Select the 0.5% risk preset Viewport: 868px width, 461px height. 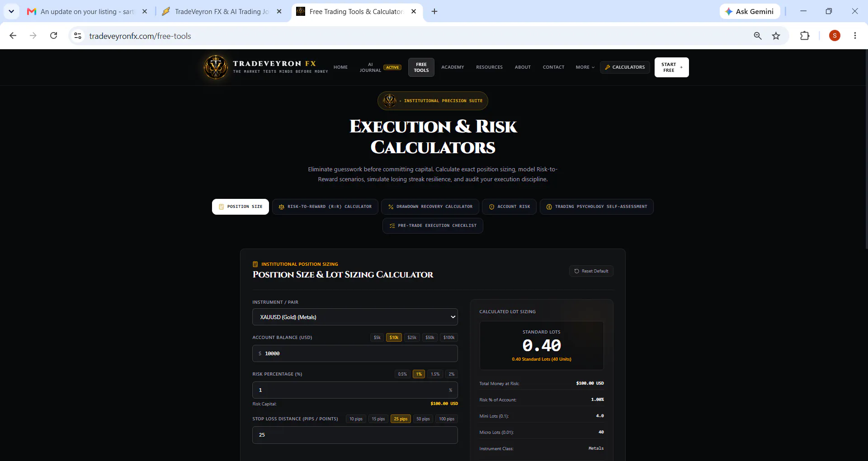(x=402, y=374)
